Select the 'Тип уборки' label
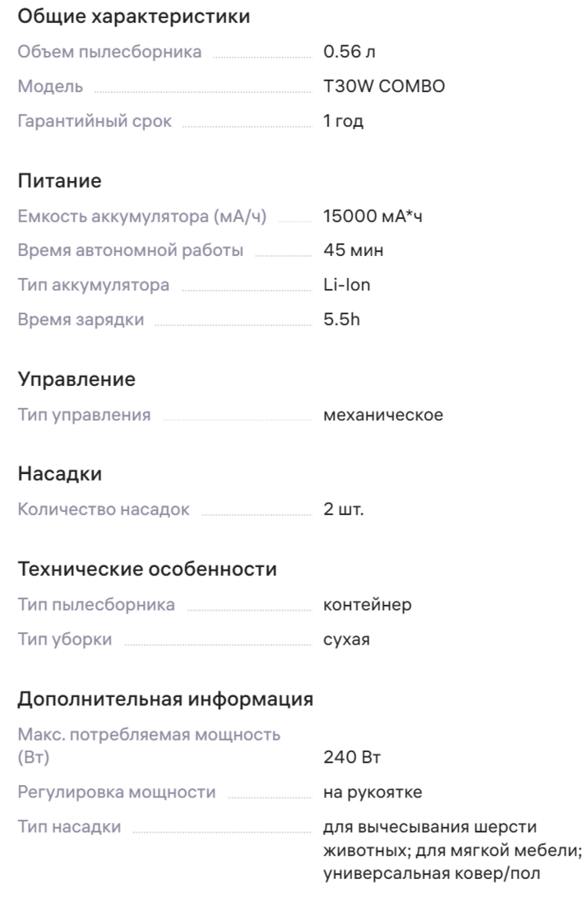588x897 pixels. point(65,639)
